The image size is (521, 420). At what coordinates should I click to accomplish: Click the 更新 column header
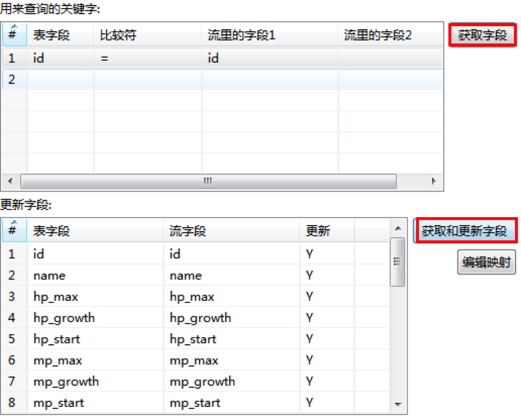(326, 231)
